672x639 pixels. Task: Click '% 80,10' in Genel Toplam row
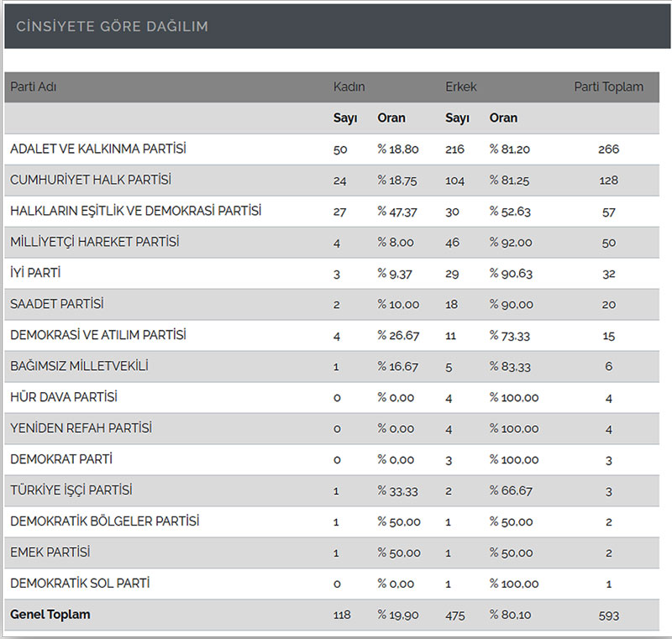511,615
